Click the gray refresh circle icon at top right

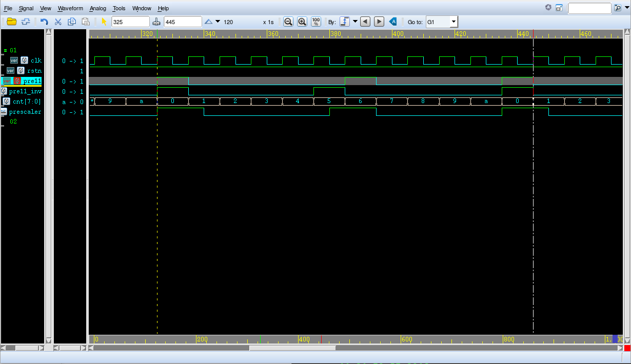[x=548, y=8]
